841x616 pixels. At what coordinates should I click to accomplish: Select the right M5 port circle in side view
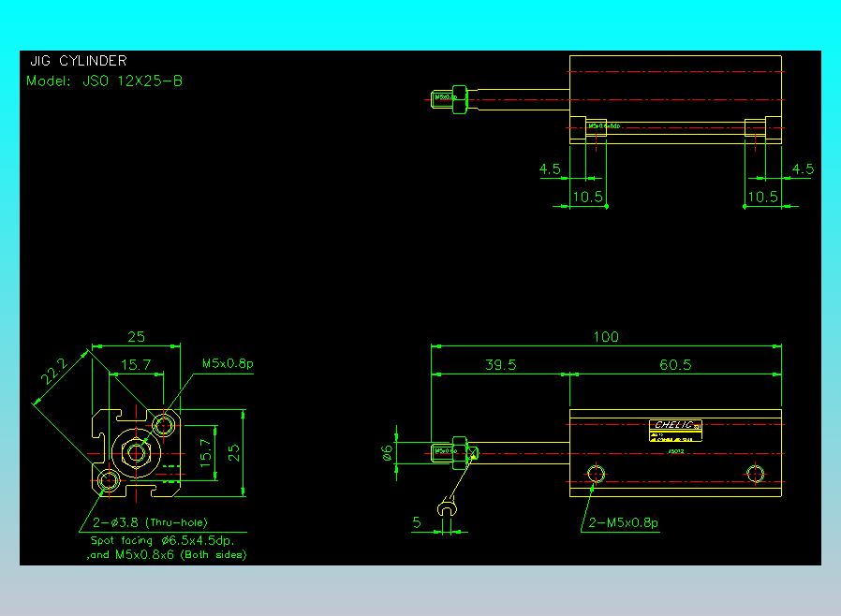(x=756, y=471)
